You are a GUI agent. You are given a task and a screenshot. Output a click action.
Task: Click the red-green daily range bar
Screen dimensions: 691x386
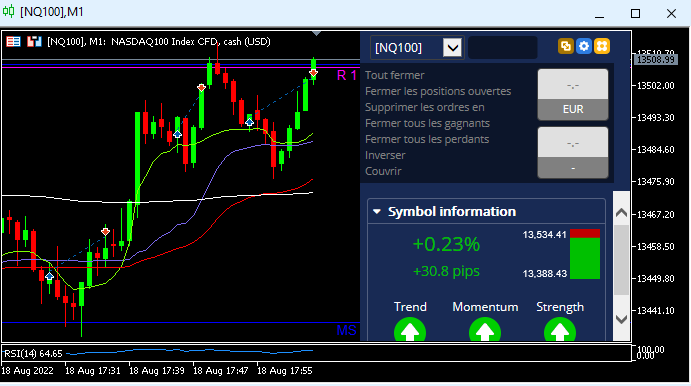(585, 254)
